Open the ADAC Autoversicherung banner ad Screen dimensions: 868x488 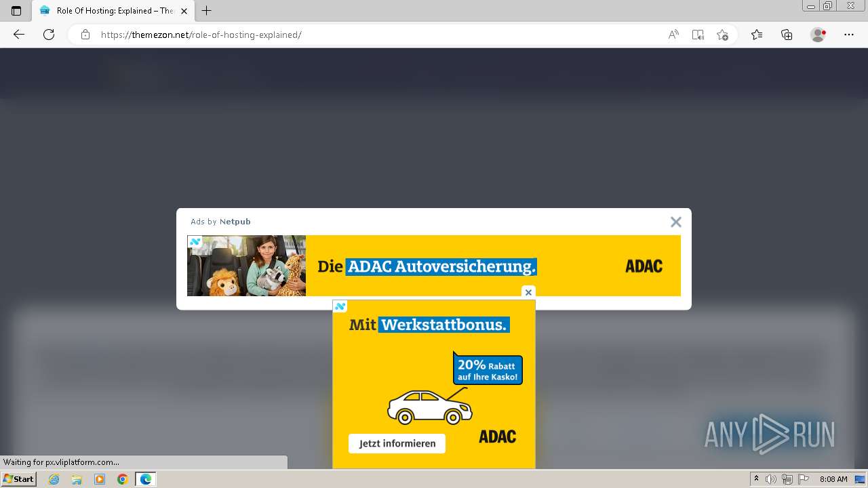[434, 266]
